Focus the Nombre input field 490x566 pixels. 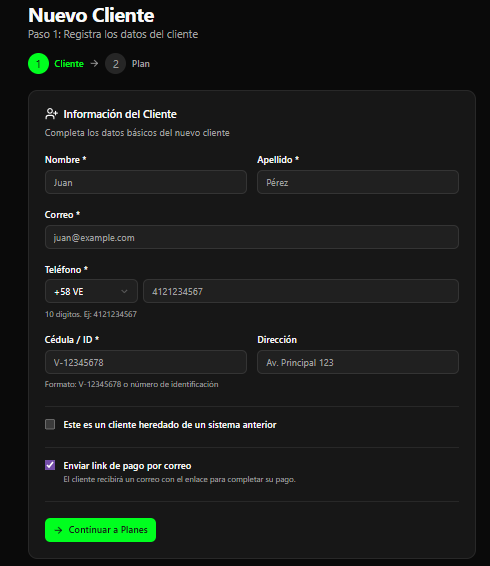[146, 182]
